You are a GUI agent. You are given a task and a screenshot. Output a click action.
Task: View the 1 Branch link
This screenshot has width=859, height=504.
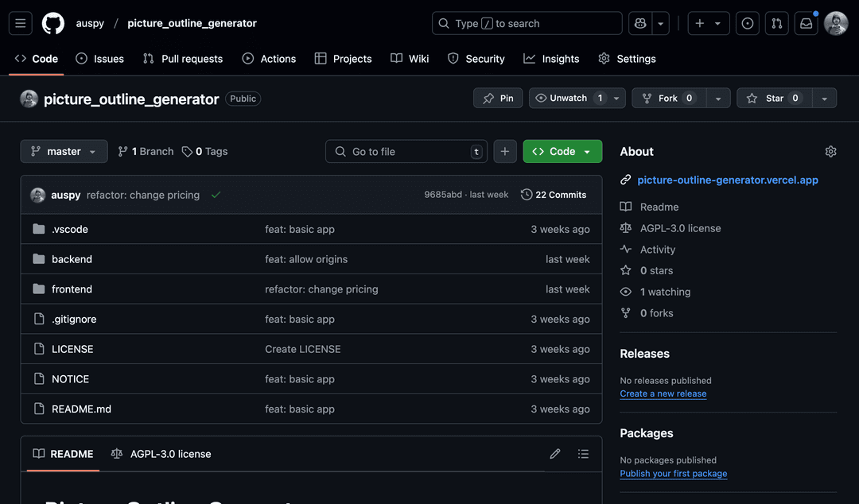pyautogui.click(x=146, y=151)
